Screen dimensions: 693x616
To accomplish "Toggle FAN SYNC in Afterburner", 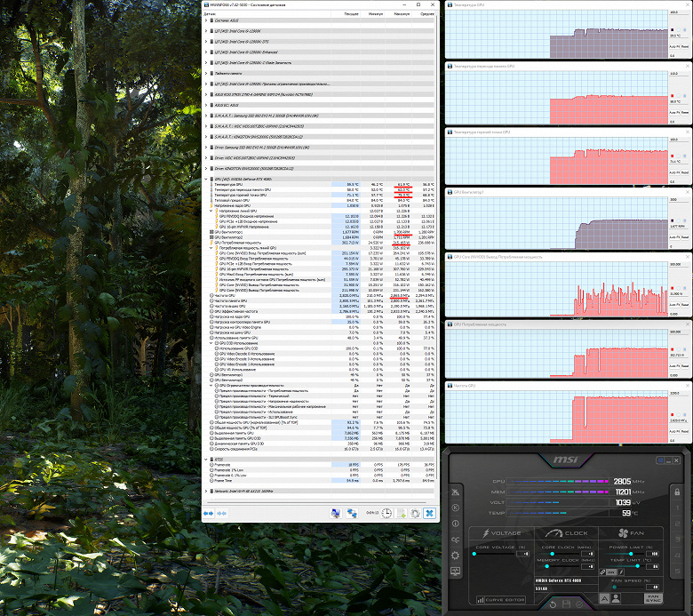I will [653, 598].
